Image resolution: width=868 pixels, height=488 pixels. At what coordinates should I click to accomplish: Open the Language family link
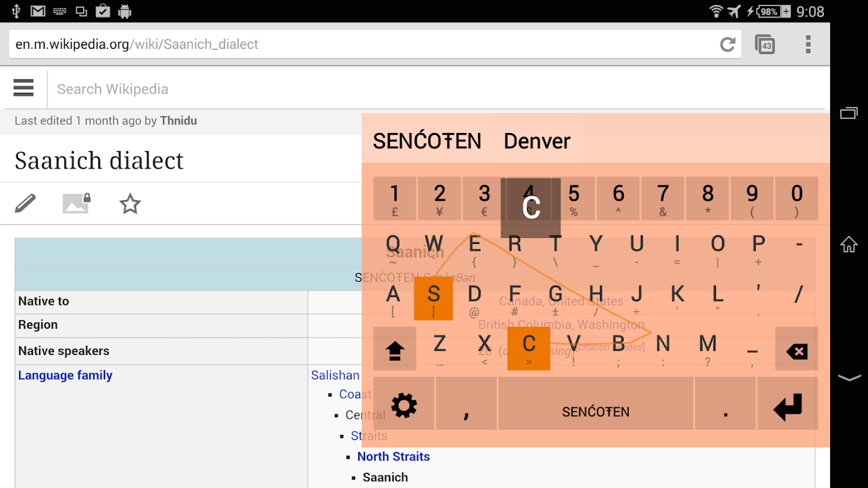pyautogui.click(x=65, y=375)
